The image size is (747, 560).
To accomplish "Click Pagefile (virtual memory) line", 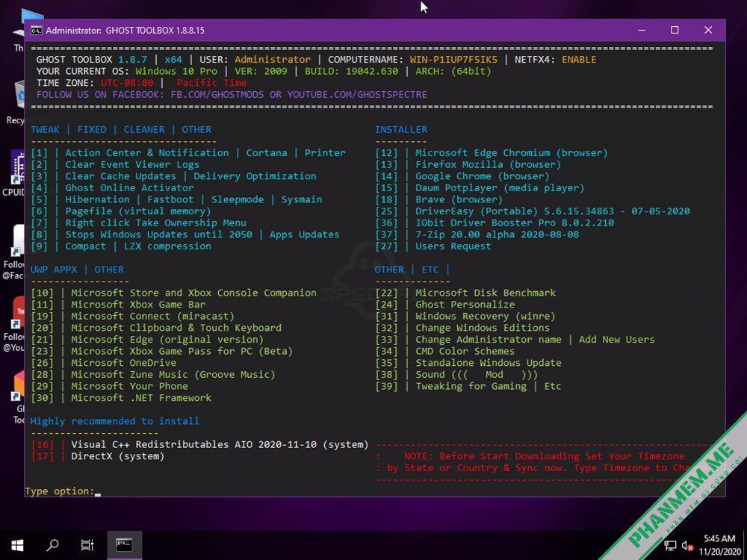I will coord(120,211).
